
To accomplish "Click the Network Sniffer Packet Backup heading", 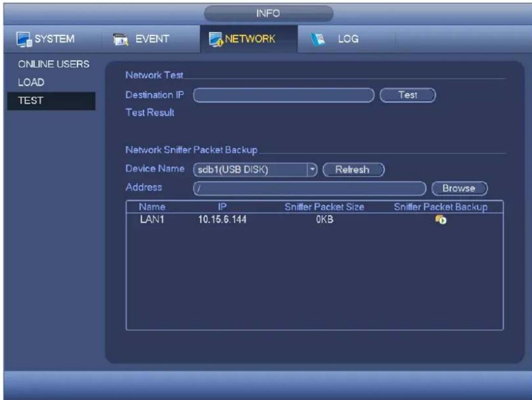I will 191,150.
